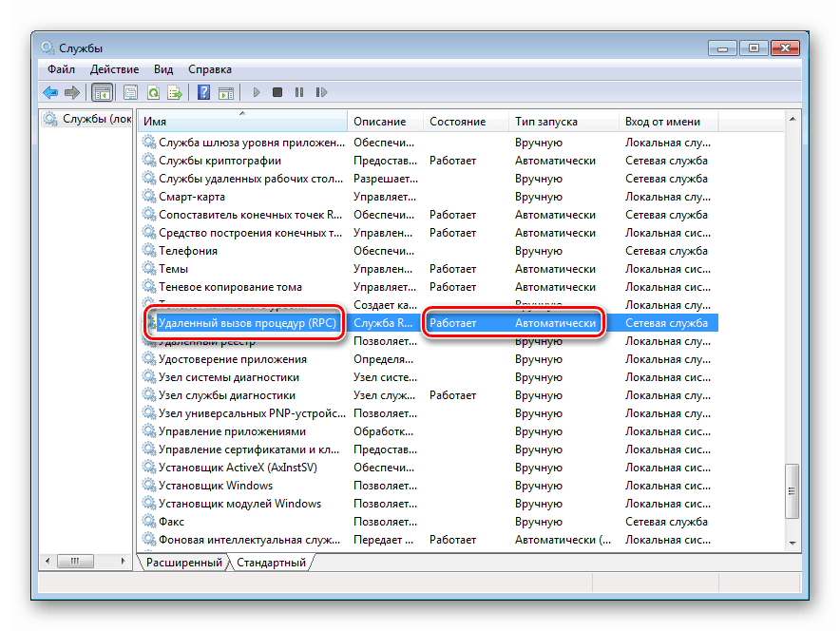Viewport: 840px width, 631px height.
Task: Open the Справка menu
Action: [x=210, y=69]
